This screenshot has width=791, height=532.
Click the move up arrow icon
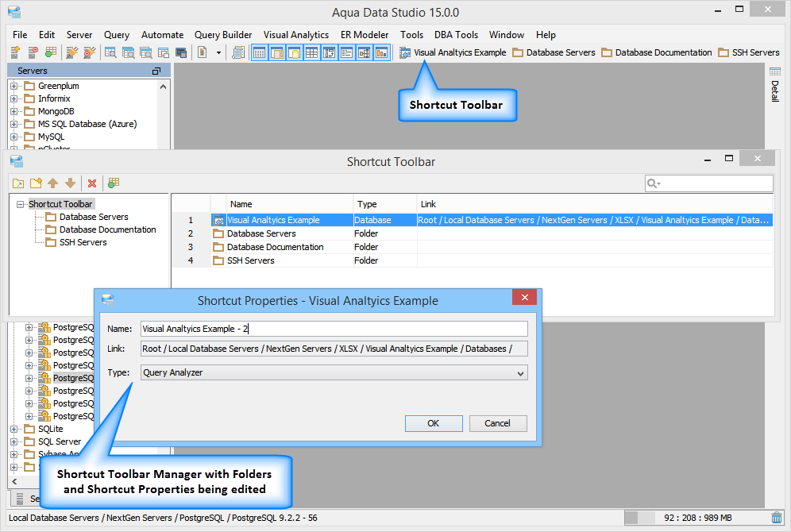53,183
